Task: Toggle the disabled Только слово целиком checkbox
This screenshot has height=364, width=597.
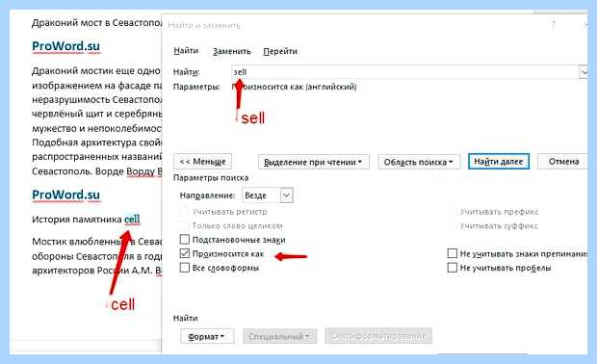Action: pos(185,225)
